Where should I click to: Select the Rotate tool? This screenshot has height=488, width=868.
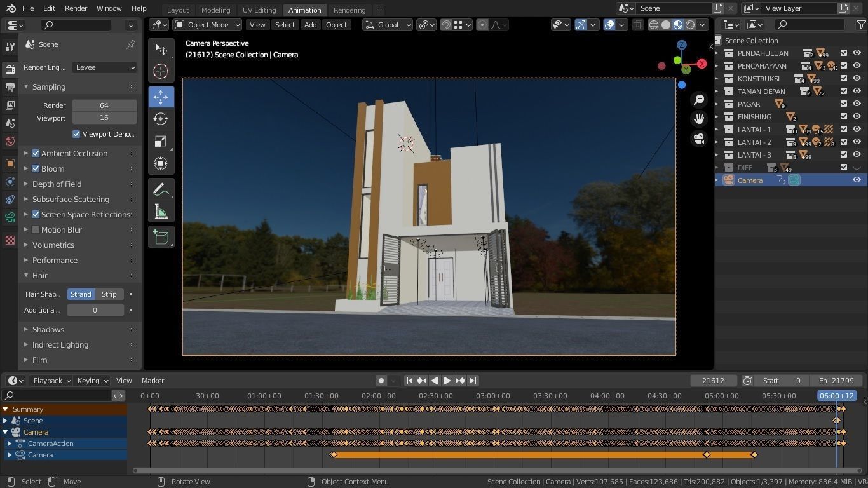pyautogui.click(x=161, y=119)
